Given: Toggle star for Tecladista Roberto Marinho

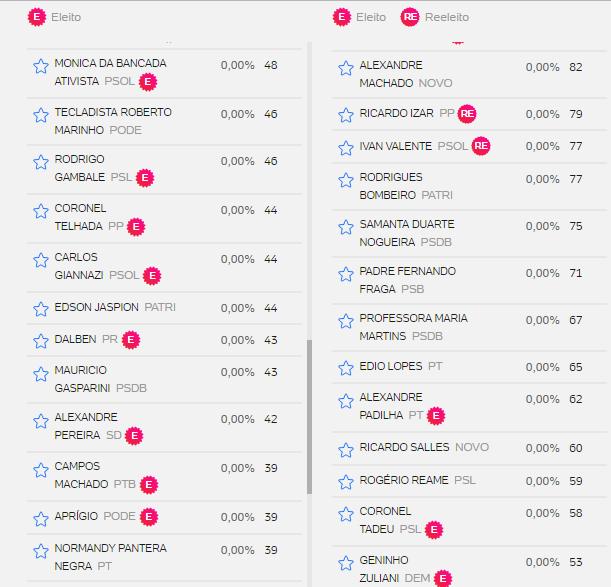Looking at the screenshot, I should [x=41, y=115].
